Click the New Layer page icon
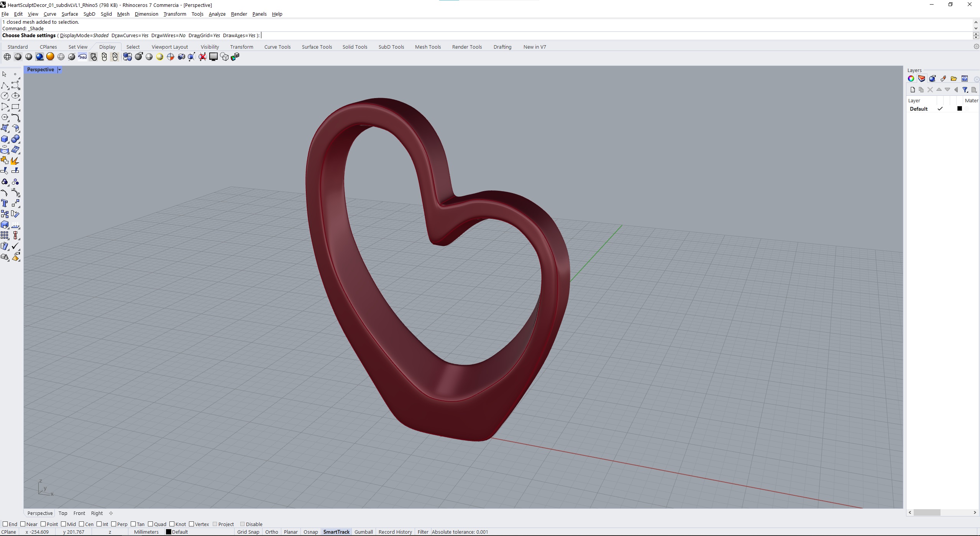Image resolution: width=980 pixels, height=536 pixels. click(913, 90)
